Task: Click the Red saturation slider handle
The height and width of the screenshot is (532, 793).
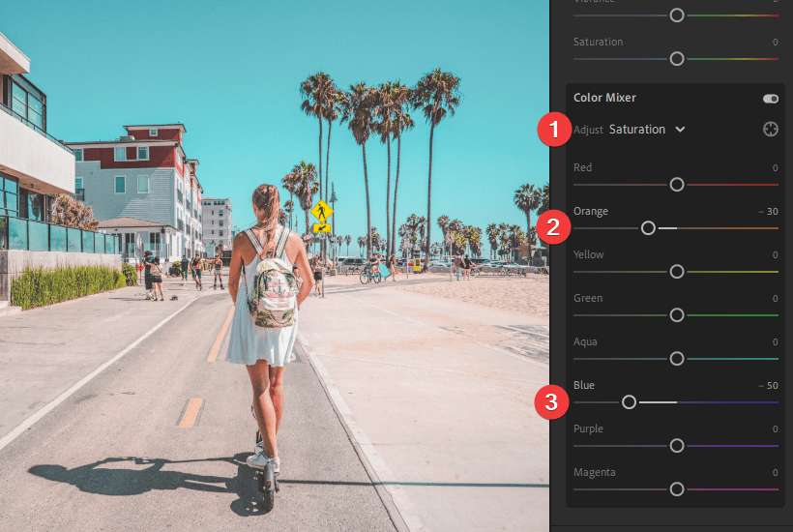Action: click(x=677, y=185)
